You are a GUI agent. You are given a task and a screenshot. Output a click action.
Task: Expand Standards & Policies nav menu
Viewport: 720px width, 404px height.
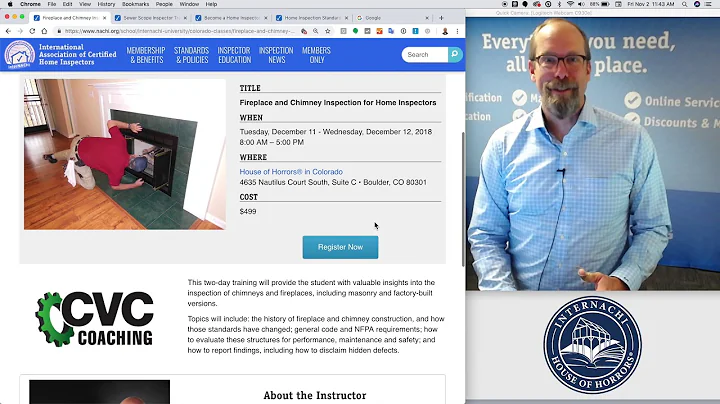pos(191,55)
